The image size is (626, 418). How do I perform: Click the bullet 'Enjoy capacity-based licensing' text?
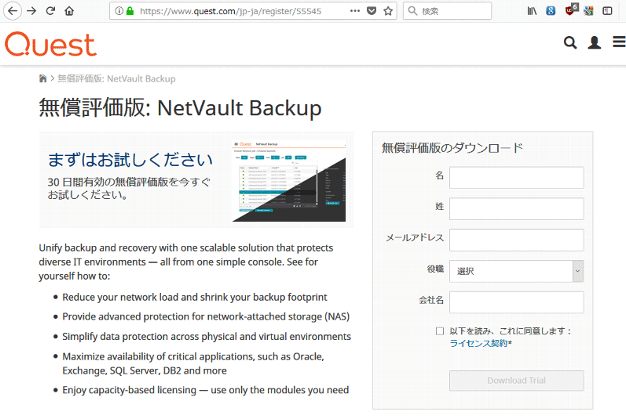pyautogui.click(x=206, y=390)
